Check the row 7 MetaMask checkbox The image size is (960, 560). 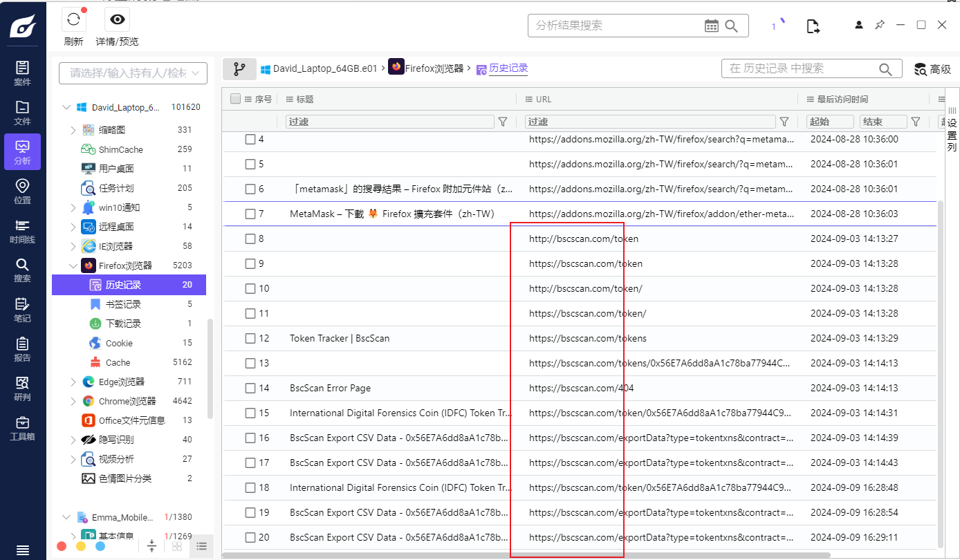click(x=250, y=214)
